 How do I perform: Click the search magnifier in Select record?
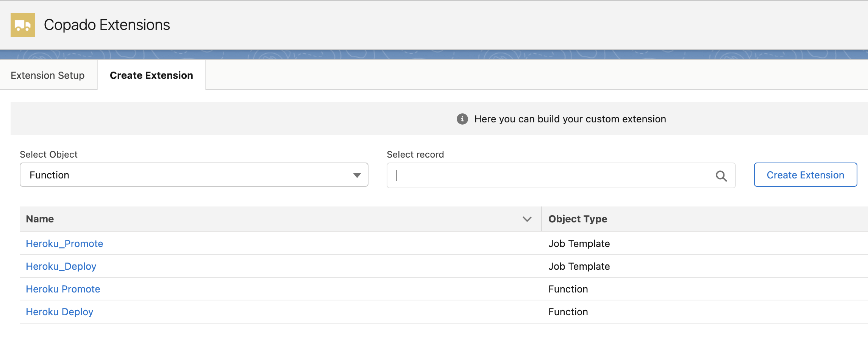click(721, 176)
